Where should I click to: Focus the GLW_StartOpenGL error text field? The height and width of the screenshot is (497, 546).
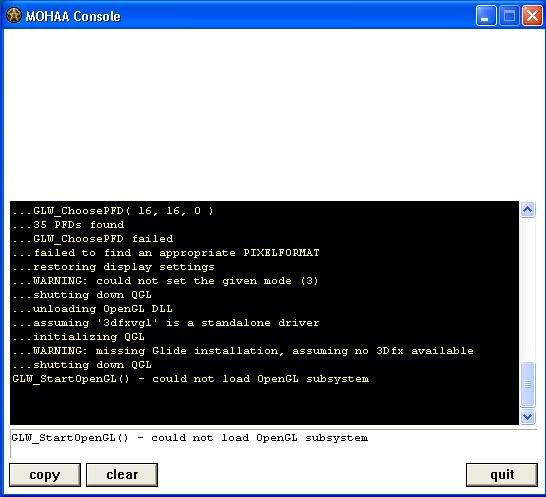273,444
